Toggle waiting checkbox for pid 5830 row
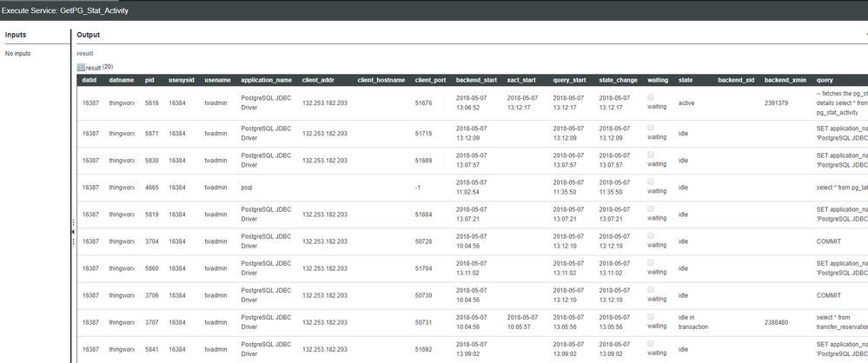The image size is (868, 363). tap(651, 155)
